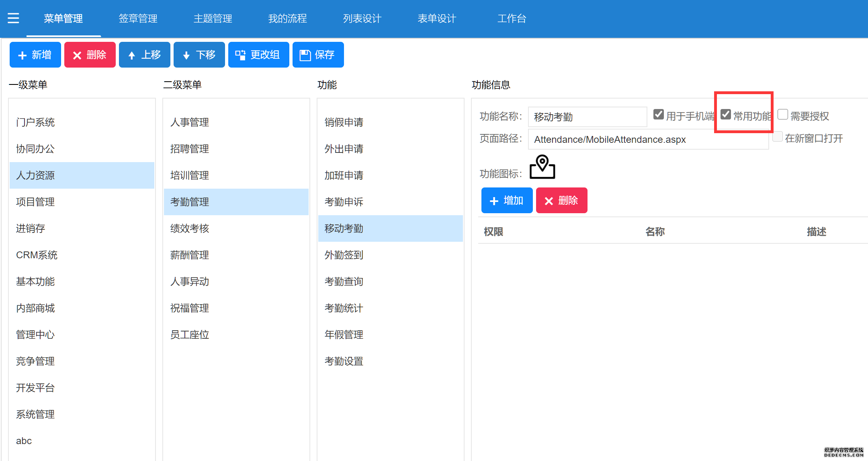Click the 权限 column header
The height and width of the screenshot is (461, 868).
(493, 232)
